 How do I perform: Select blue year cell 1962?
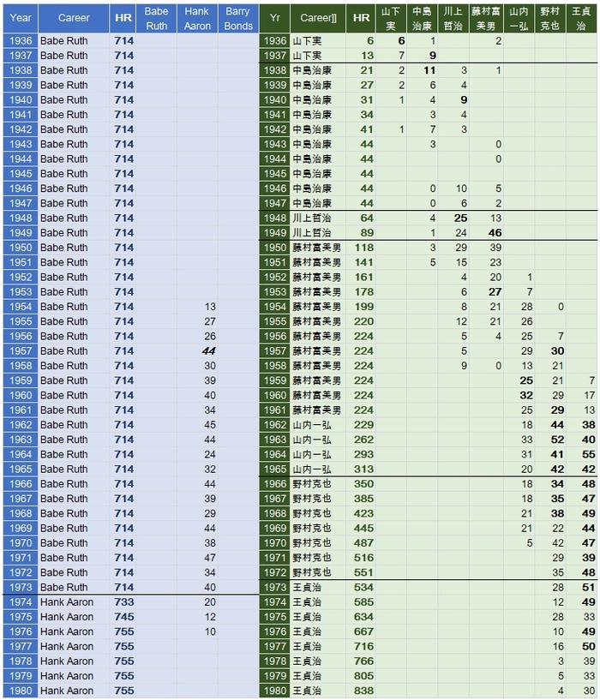pos(21,425)
